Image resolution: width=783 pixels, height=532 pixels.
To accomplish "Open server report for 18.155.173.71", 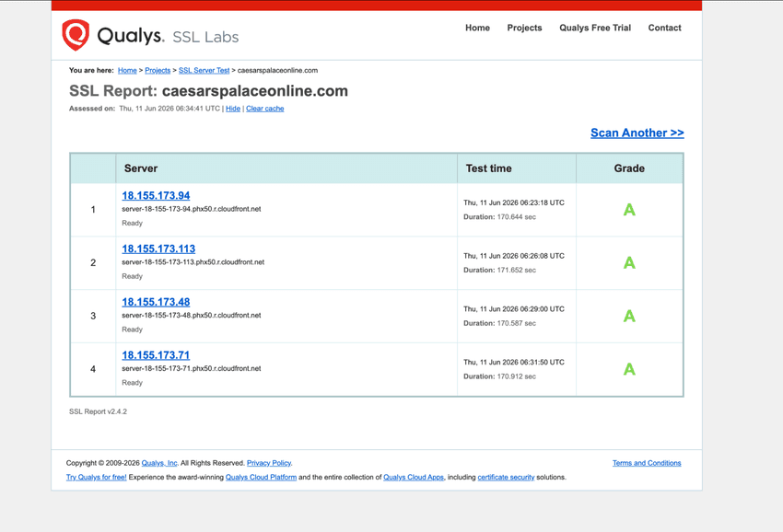I will pyautogui.click(x=156, y=355).
